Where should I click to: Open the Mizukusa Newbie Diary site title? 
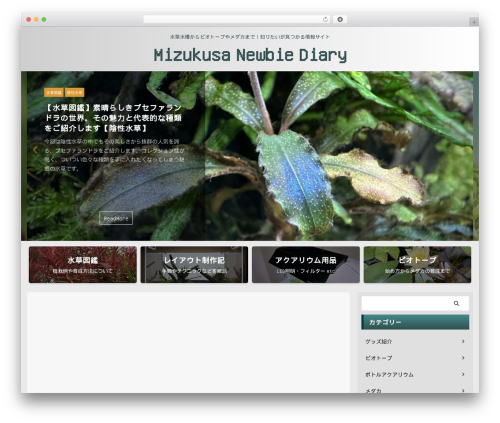[250, 55]
